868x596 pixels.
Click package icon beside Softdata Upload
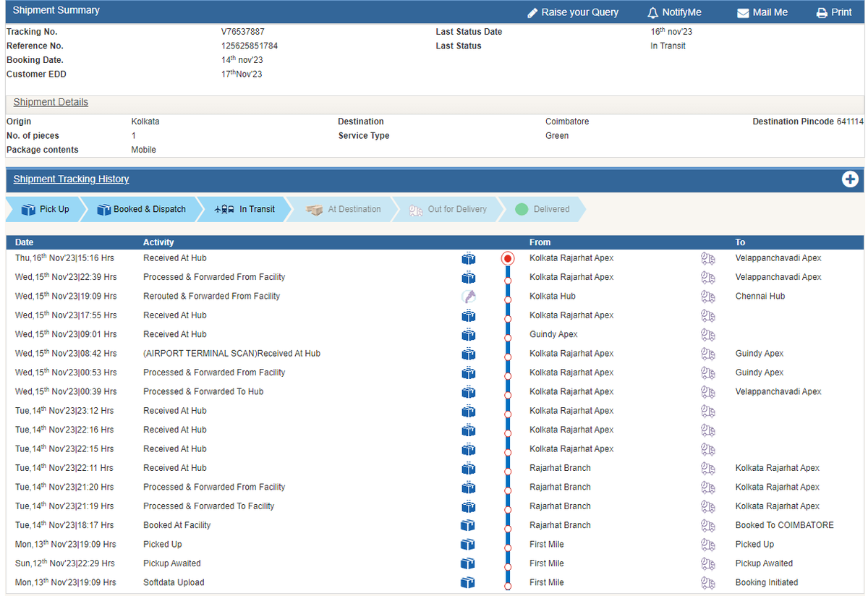coord(469,582)
